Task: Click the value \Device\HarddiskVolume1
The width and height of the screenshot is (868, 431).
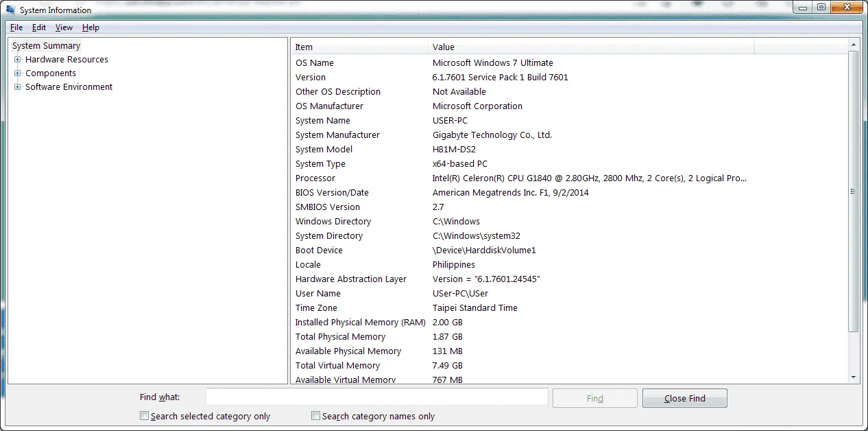Action: coord(484,251)
